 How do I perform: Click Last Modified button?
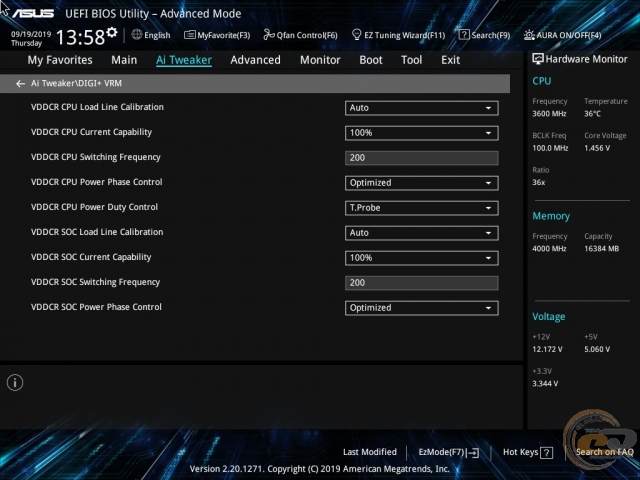(370, 452)
